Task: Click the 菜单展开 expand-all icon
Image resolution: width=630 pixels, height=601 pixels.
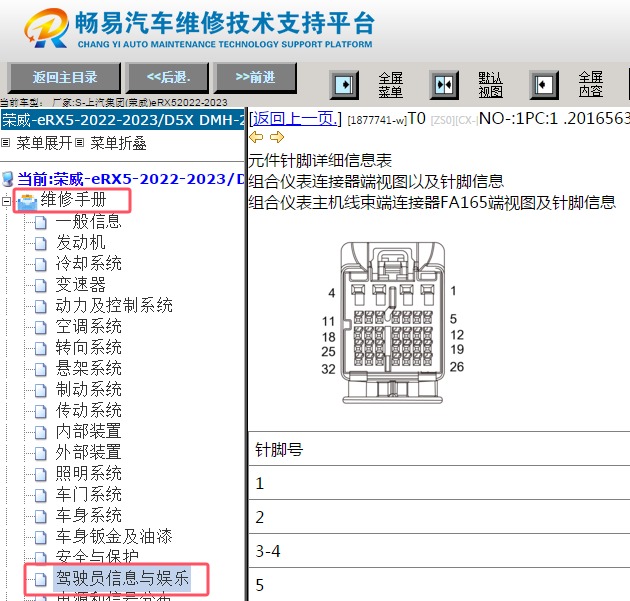Action: pyautogui.click(x=5, y=143)
